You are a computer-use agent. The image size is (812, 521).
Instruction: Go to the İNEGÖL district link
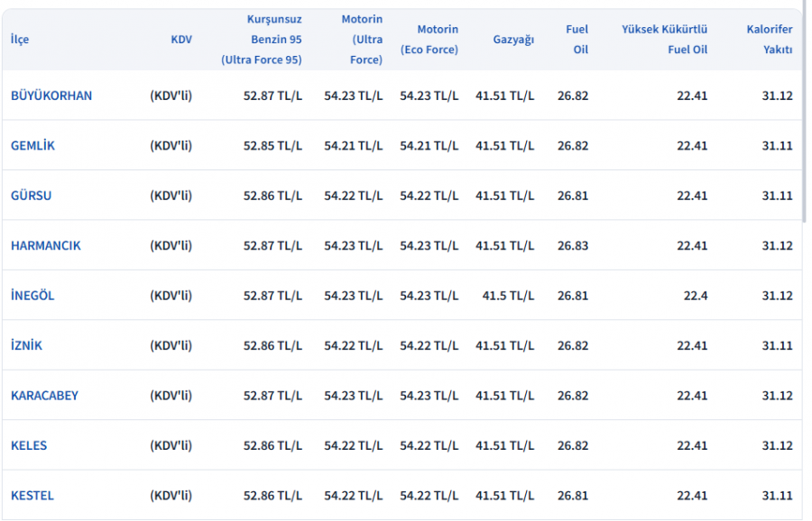pos(32,296)
